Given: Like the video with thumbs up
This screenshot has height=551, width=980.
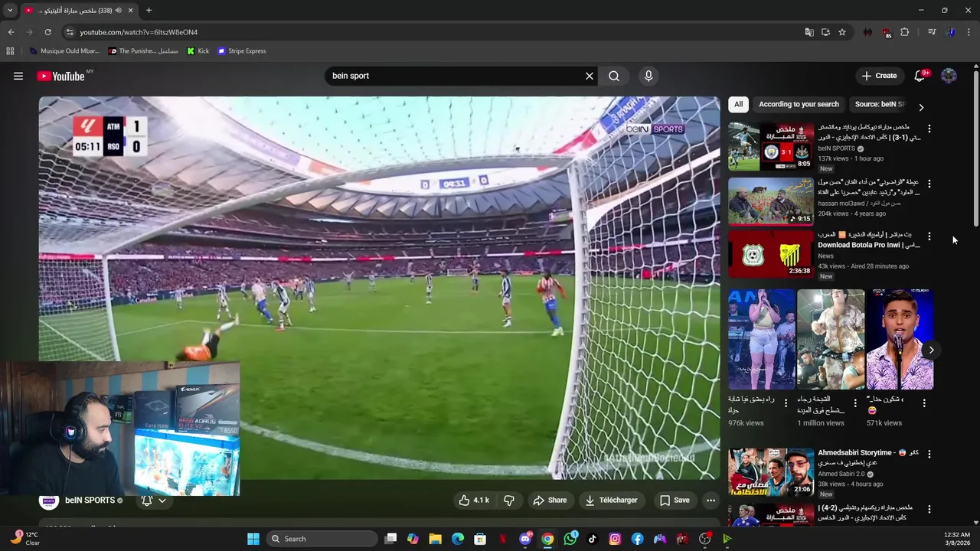Looking at the screenshot, I should click(x=474, y=500).
